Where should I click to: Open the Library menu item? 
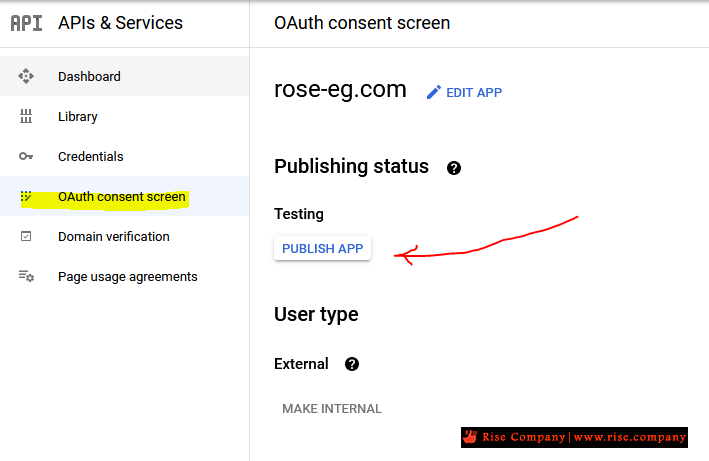point(124,116)
